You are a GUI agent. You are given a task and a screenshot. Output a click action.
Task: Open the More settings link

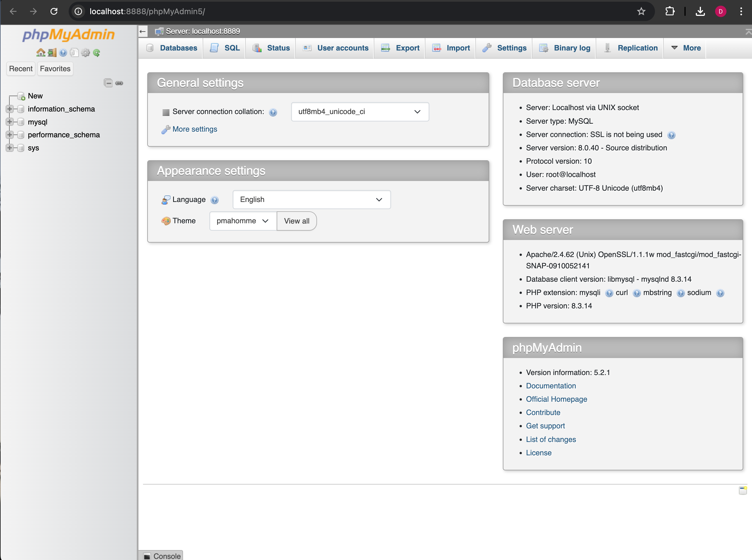[x=194, y=129]
